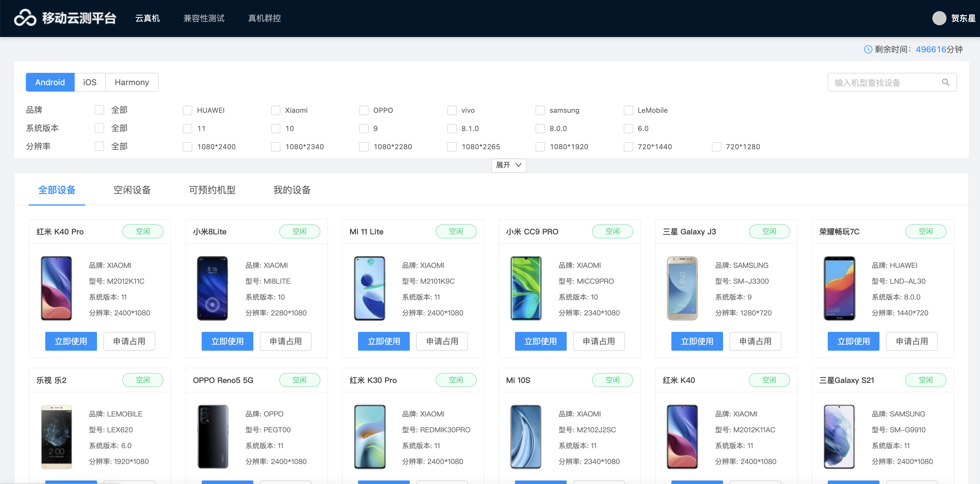Check the 1080*2400 resolution filter
The height and width of the screenshot is (484, 980).
point(188,147)
